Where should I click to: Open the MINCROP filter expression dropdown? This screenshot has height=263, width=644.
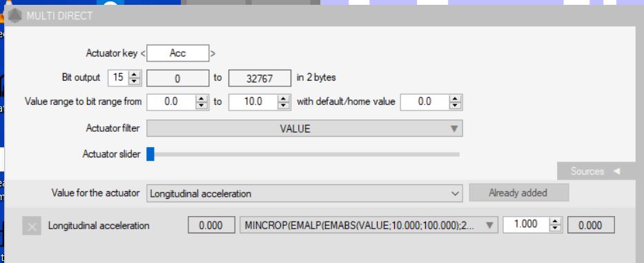pos(369,225)
